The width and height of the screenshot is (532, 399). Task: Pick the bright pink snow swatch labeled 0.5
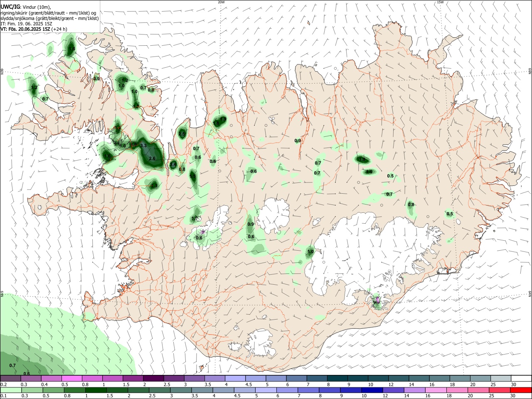point(71,379)
